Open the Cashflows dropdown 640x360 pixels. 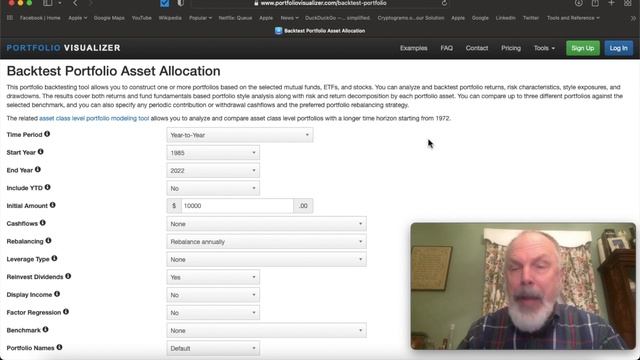[266, 224]
